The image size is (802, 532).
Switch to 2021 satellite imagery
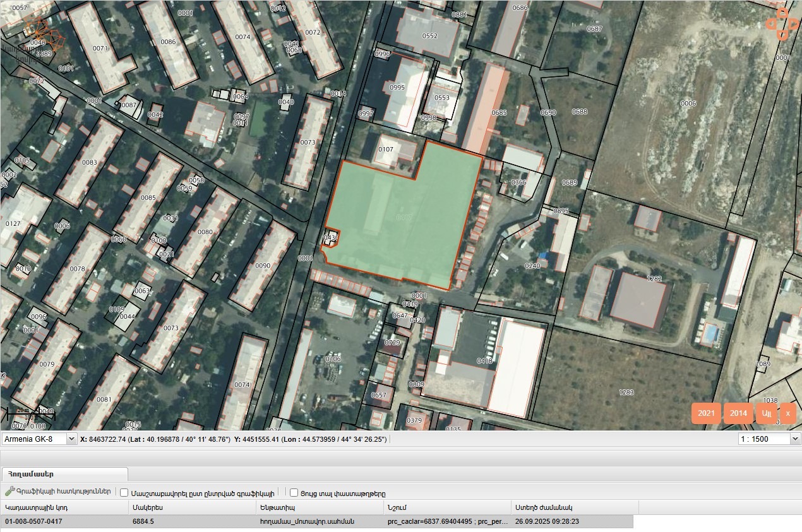(706, 413)
